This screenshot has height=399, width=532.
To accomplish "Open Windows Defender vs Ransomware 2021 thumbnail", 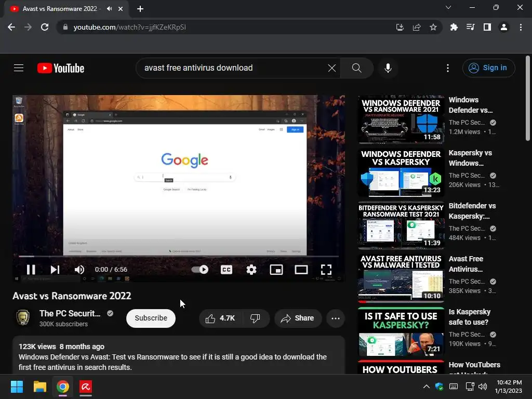I will [401, 119].
